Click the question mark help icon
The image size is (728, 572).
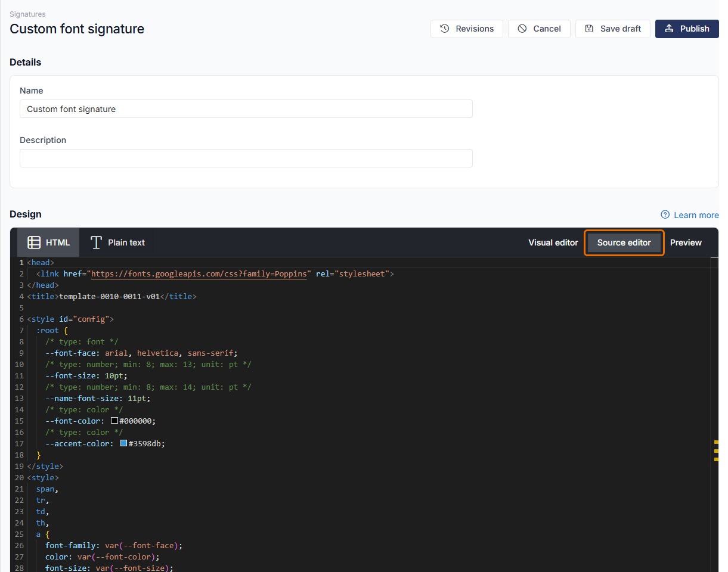(665, 214)
